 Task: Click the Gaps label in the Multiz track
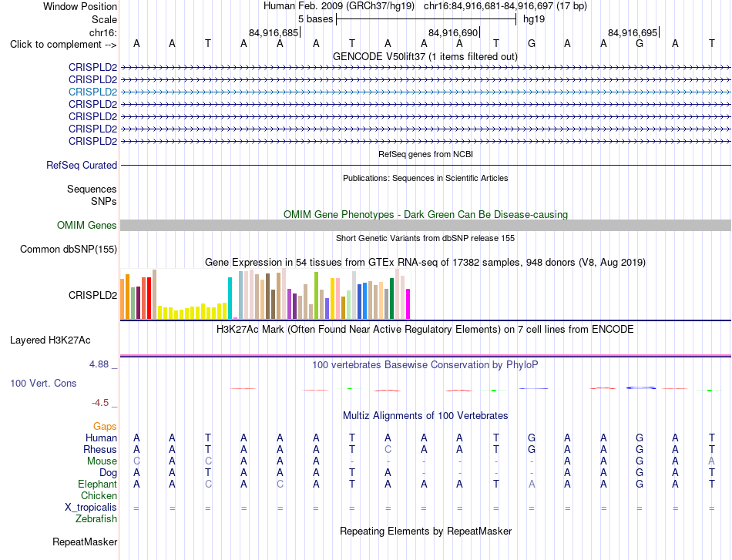tap(105, 426)
